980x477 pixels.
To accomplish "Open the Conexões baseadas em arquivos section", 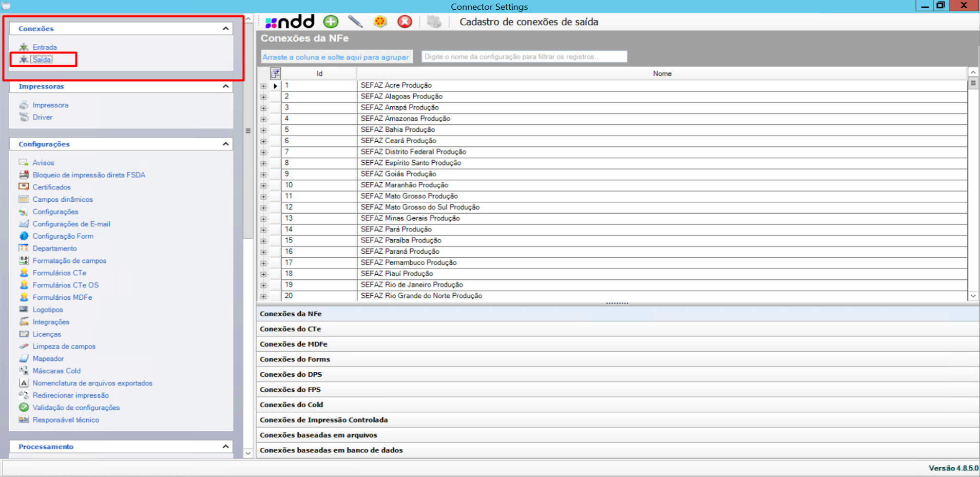I will (618, 435).
